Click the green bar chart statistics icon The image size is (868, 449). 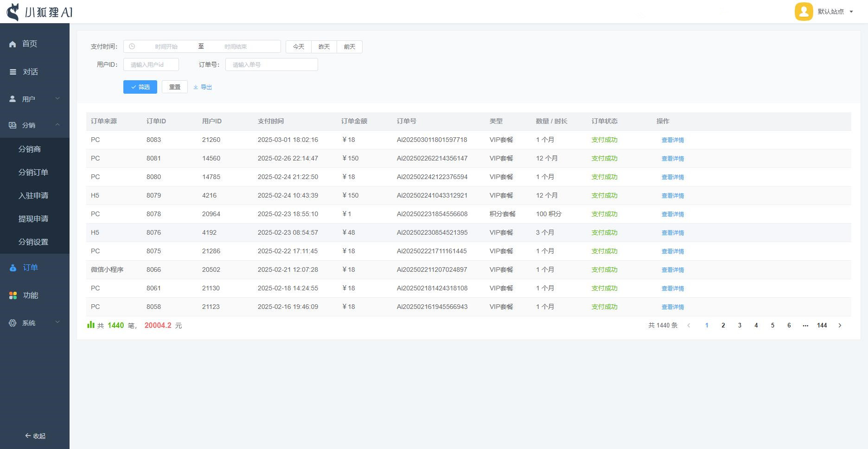pos(91,325)
